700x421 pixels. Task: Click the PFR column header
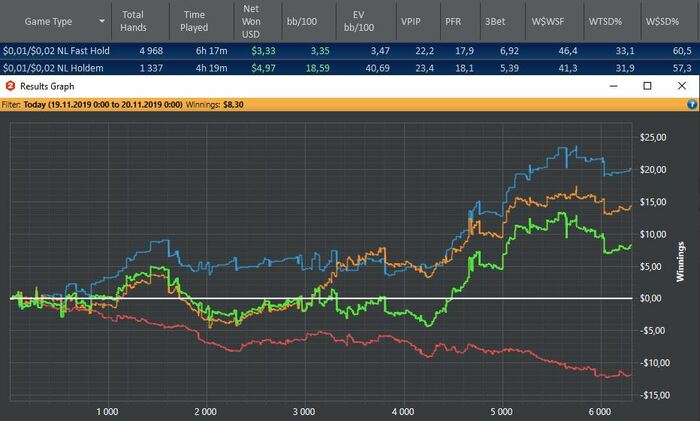[453, 21]
